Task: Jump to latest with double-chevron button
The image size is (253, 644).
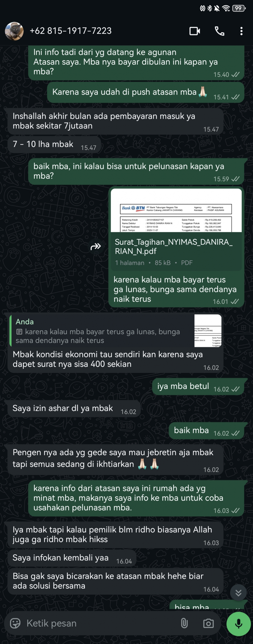Action: 238,593
